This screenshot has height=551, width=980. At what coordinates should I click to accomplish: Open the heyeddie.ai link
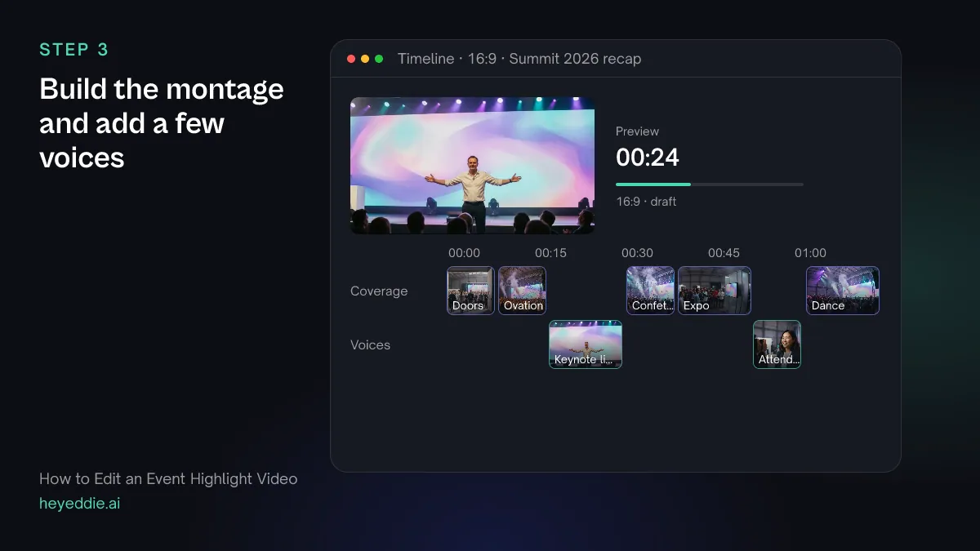(x=80, y=504)
